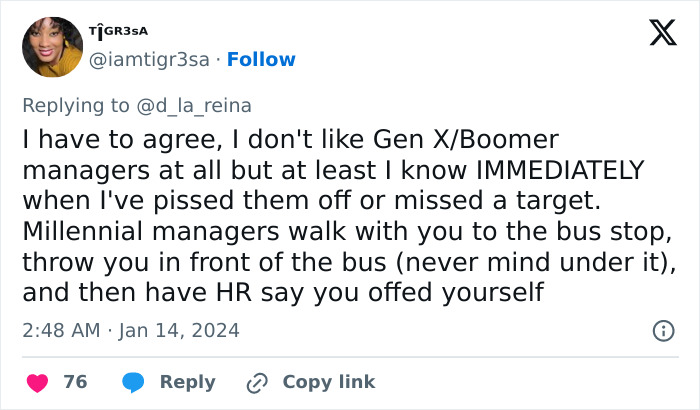The height and width of the screenshot is (410, 700).
Task: Click the heart like icon
Action: click(37, 382)
